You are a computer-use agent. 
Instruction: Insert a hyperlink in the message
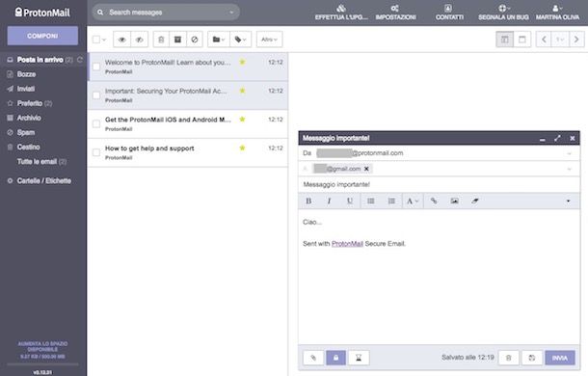434,201
